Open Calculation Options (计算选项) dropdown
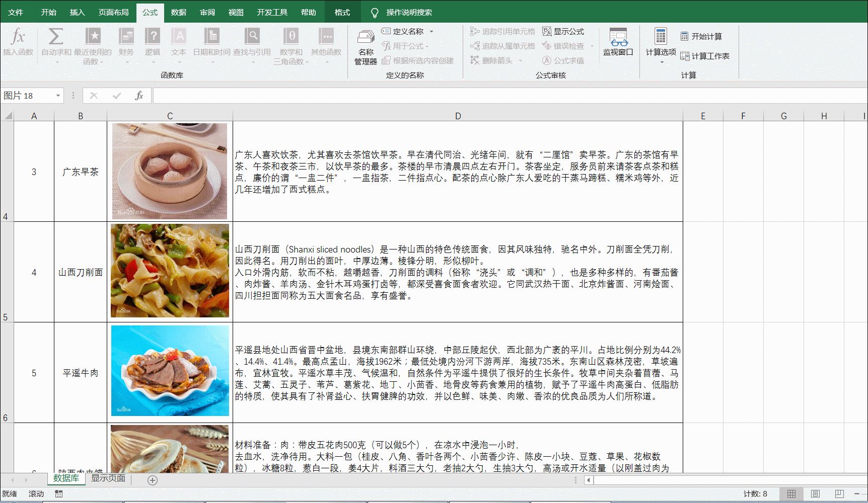The image size is (868, 503). tap(661, 45)
